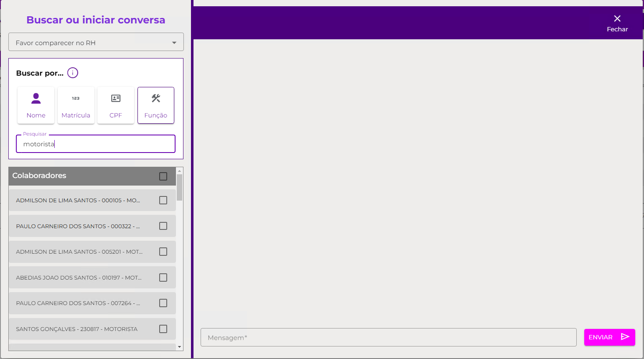Click the collaborator list scrollbar thumb

180,187
